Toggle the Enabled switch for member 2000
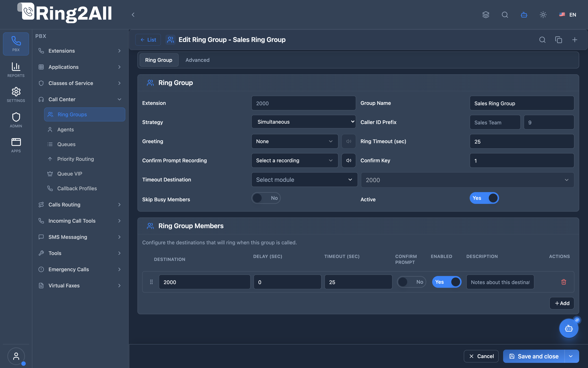Viewport: 588px width, 368px height. pyautogui.click(x=447, y=282)
